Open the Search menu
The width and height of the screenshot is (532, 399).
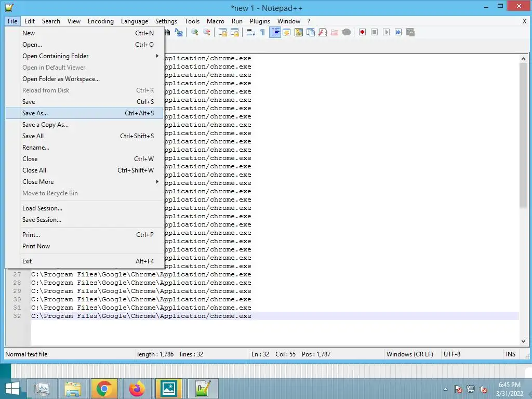click(51, 21)
